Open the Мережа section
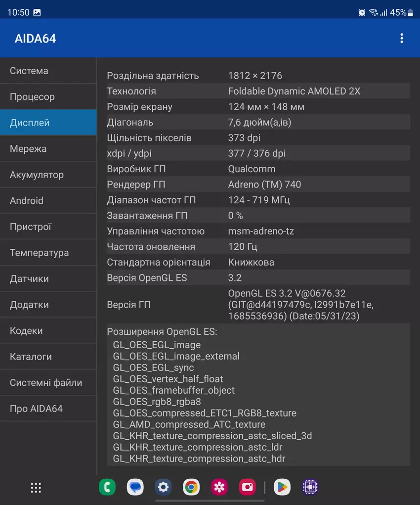This screenshot has width=420, height=505. pyautogui.click(x=48, y=149)
